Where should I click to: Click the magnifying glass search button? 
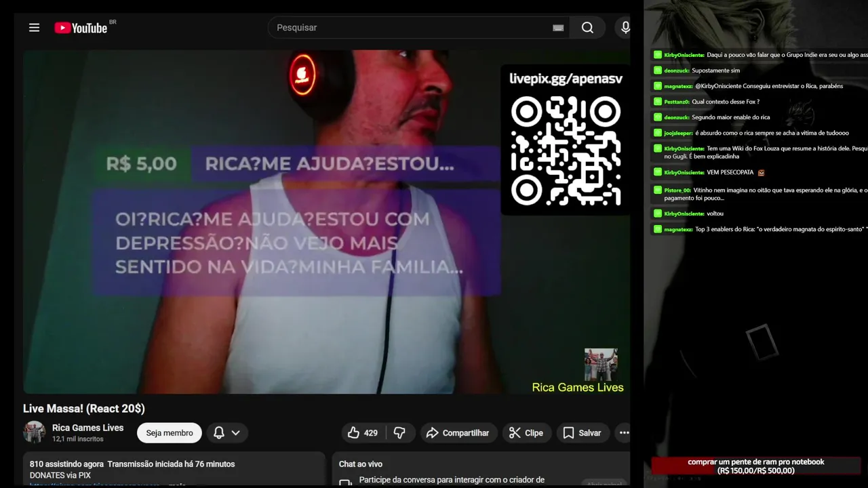(x=587, y=28)
